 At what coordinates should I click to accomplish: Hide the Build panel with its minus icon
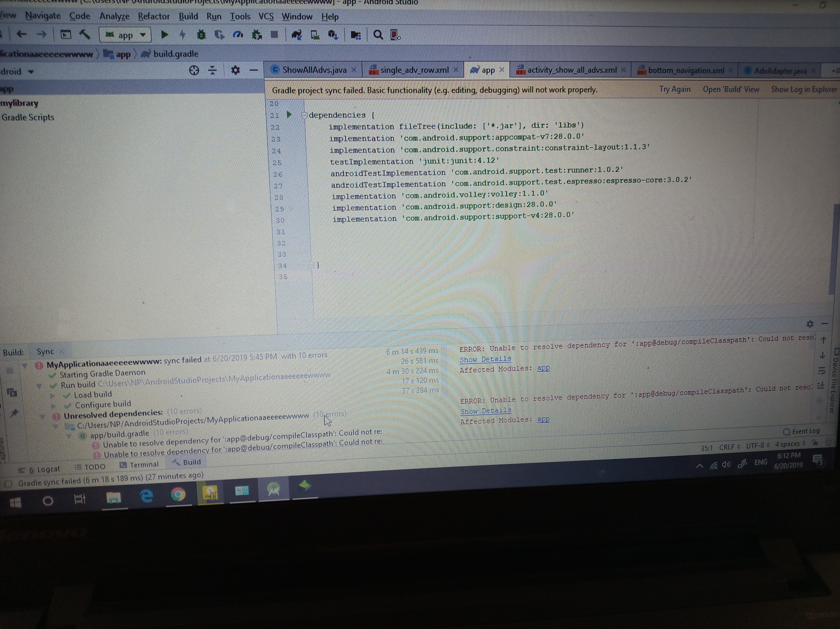825,324
